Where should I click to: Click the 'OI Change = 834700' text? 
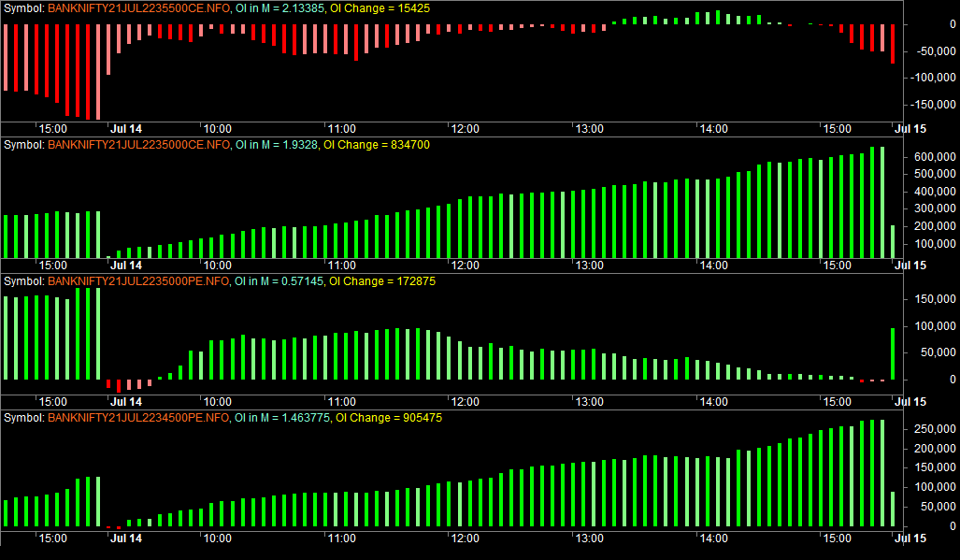[x=377, y=145]
